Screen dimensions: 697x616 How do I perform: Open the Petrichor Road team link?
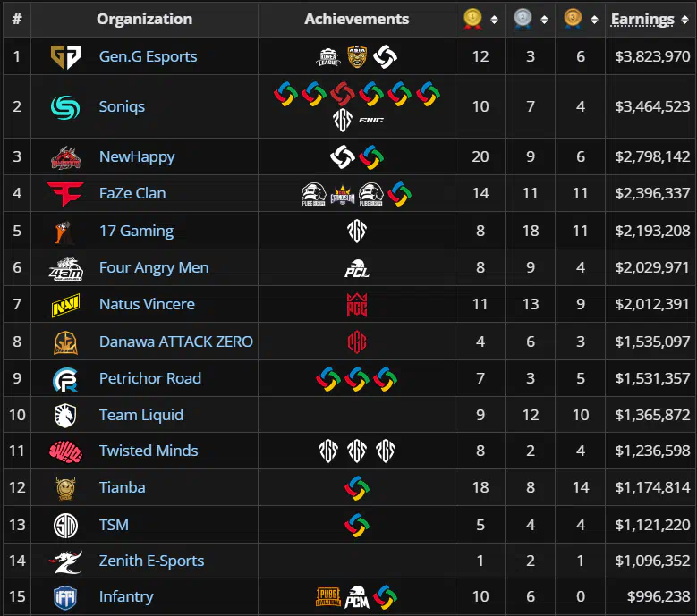[x=150, y=378]
